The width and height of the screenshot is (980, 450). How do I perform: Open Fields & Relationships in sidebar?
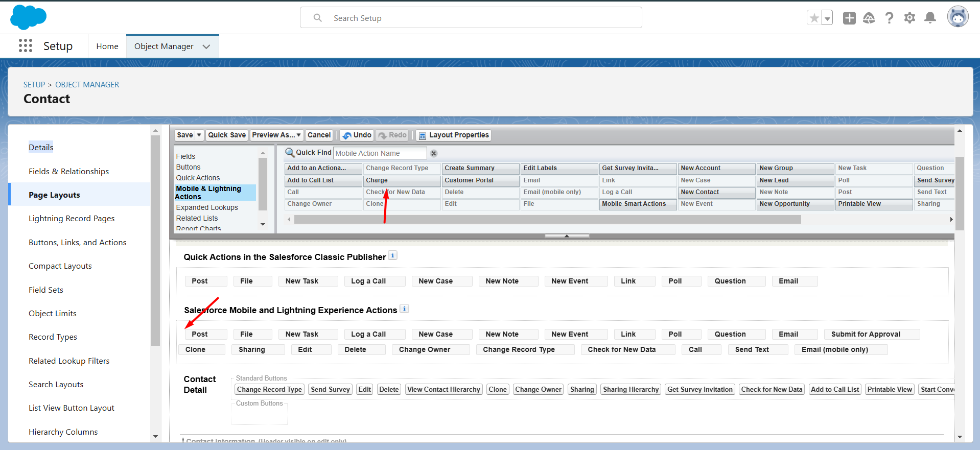pos(69,172)
